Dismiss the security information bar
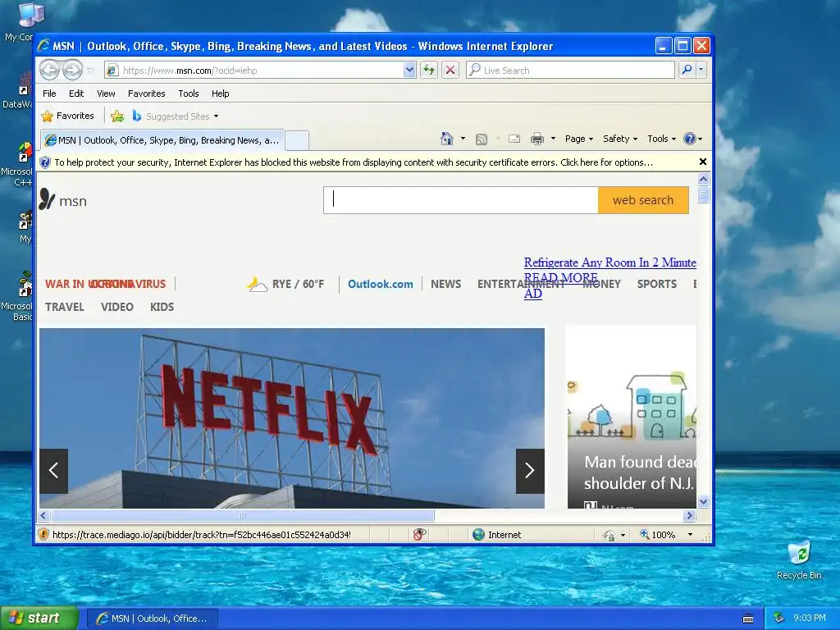The width and height of the screenshot is (840, 630). 703,162
